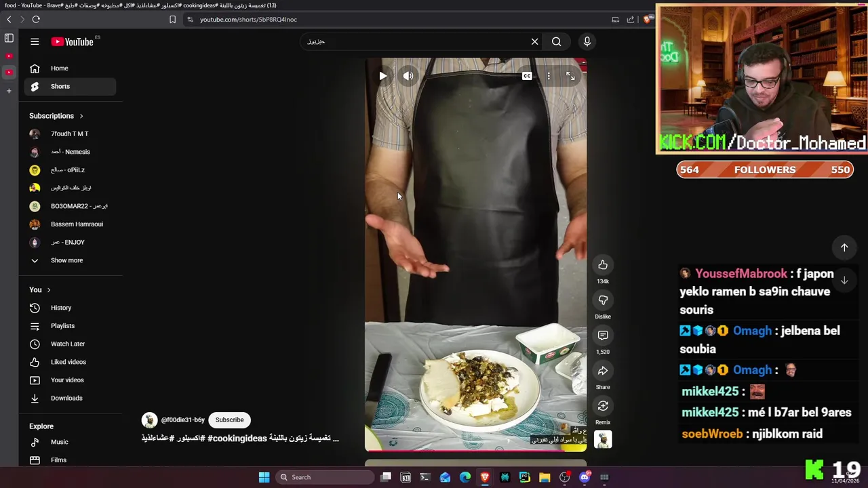Viewport: 868px width, 488px height.
Task: Share this Short using arrow icon
Action: (603, 371)
